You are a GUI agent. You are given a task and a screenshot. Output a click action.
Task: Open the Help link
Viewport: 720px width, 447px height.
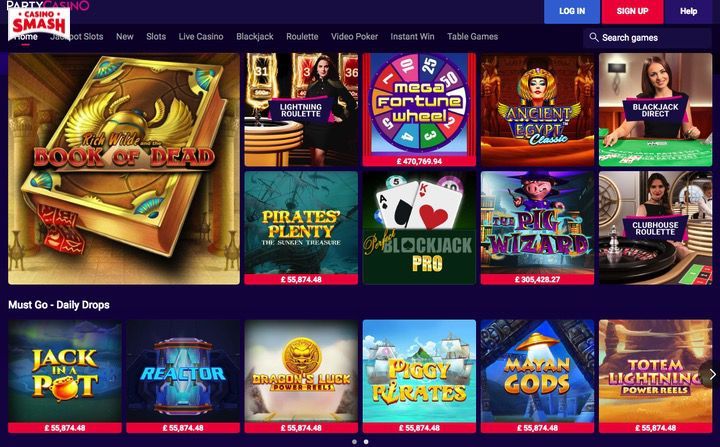(x=688, y=11)
